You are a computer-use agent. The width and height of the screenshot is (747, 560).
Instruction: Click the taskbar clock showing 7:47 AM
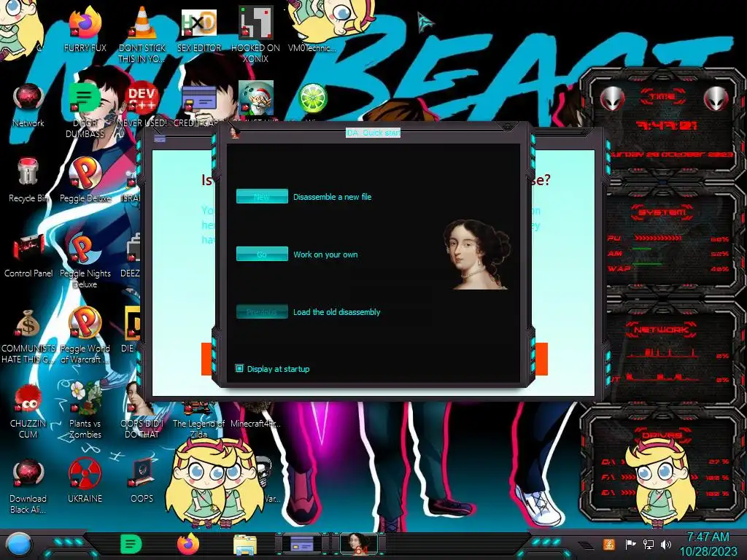[708, 544]
